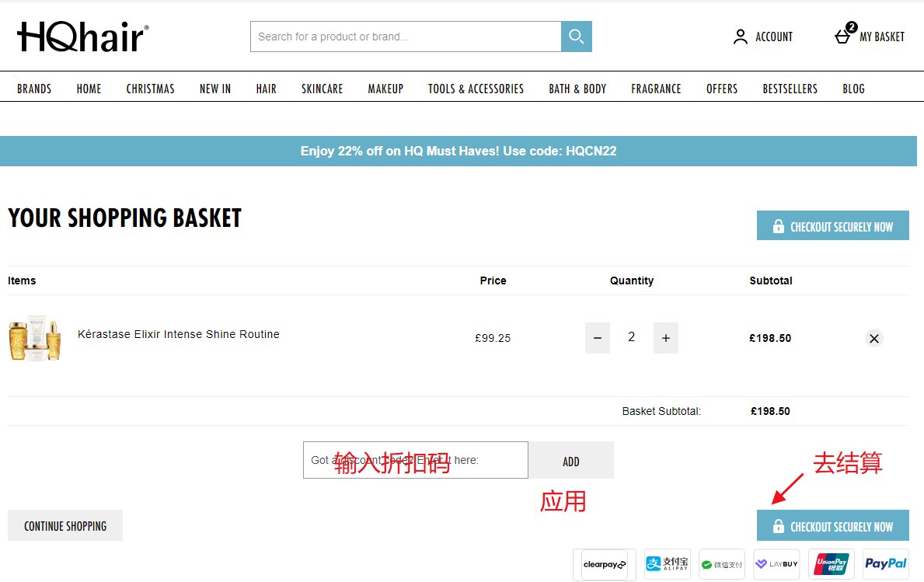Click the item price £99.25
924x582 pixels.
493,338
